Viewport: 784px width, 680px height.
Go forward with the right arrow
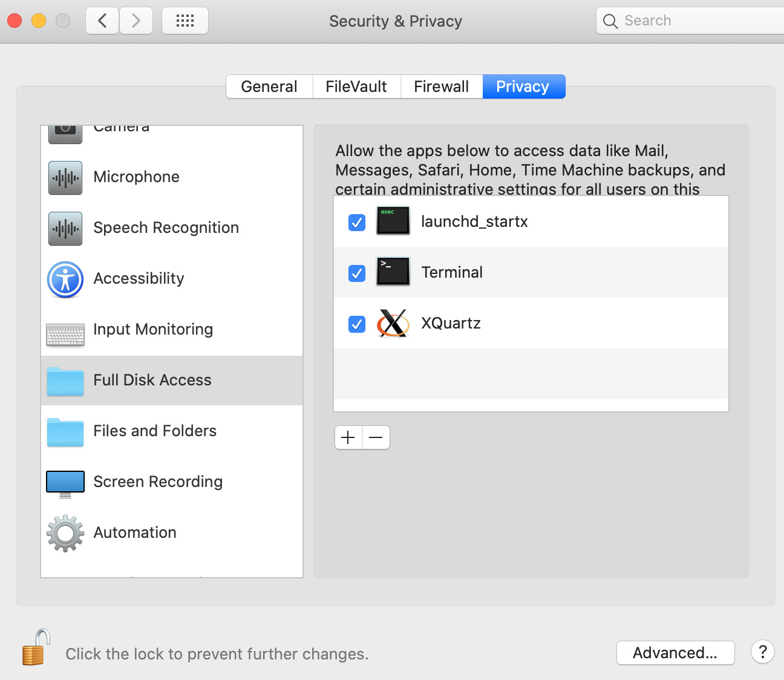pos(136,21)
